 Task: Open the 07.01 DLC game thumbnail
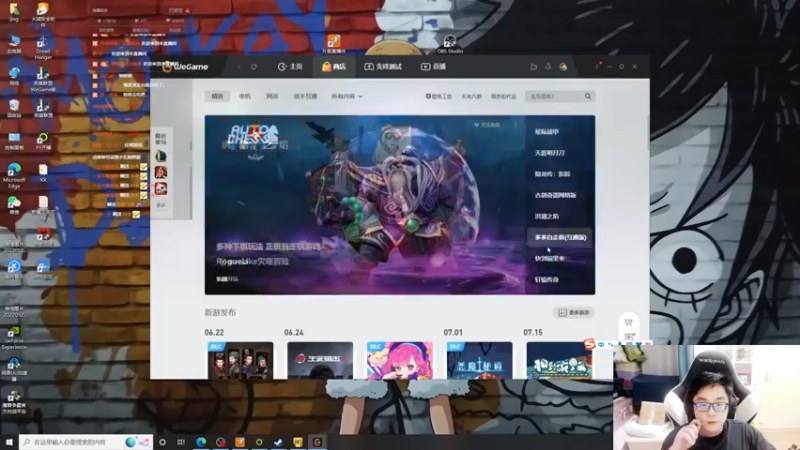tap(479, 360)
